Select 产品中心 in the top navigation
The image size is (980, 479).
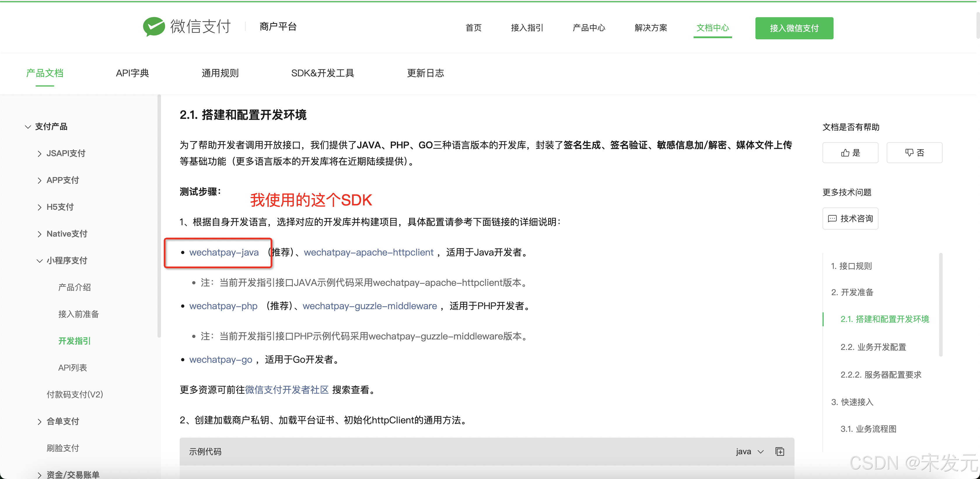[x=589, y=28]
